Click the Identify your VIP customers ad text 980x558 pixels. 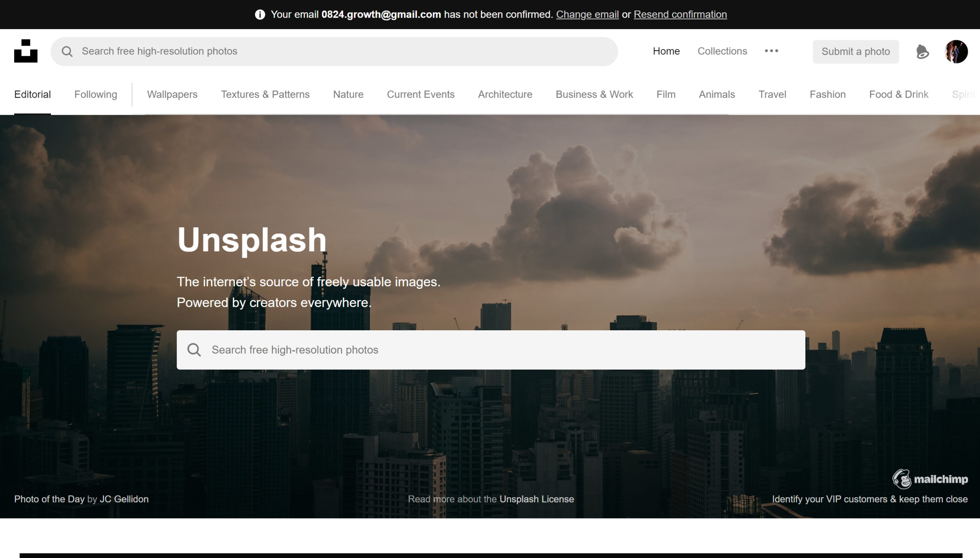[870, 499]
